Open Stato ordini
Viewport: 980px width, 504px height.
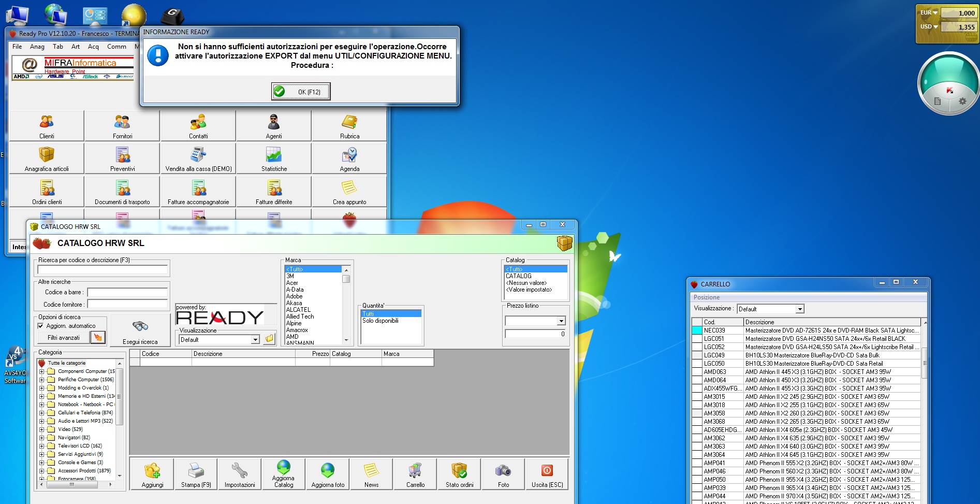point(459,474)
